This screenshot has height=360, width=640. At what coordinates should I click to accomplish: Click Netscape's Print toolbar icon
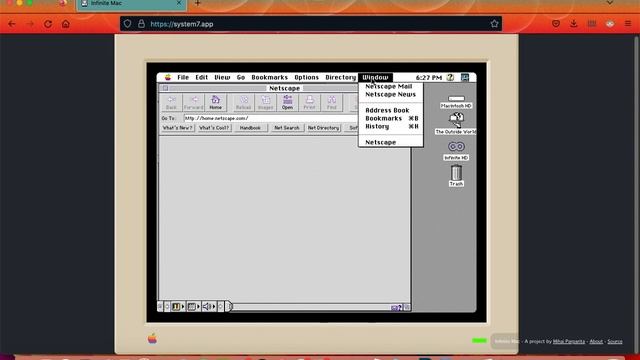[309, 102]
